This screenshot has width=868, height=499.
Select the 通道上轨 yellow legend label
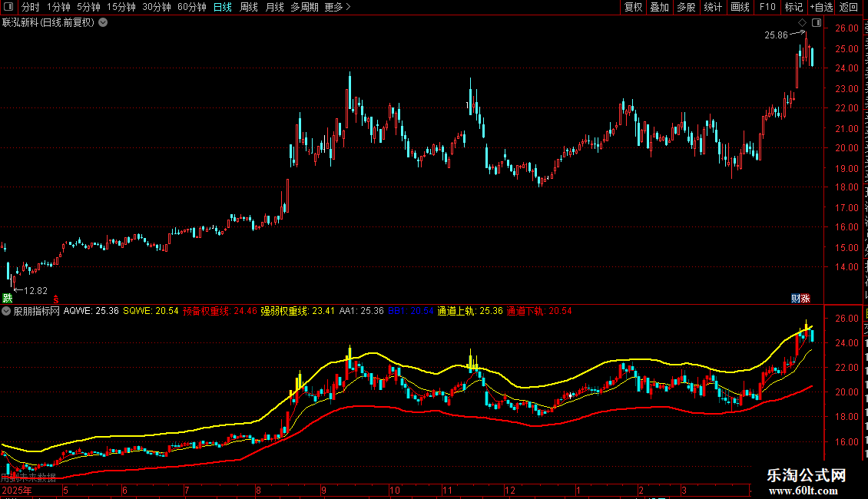tap(456, 311)
